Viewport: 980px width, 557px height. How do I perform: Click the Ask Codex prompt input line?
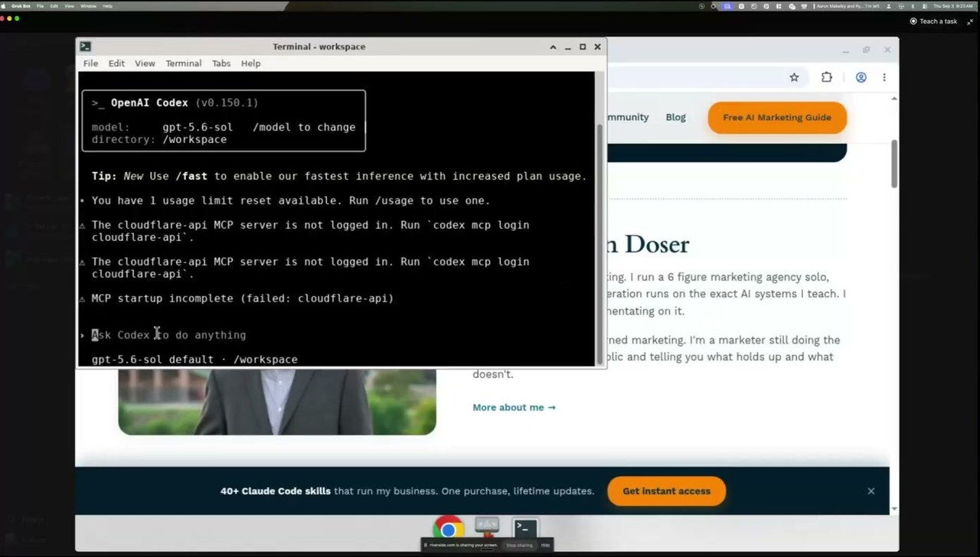coord(337,335)
